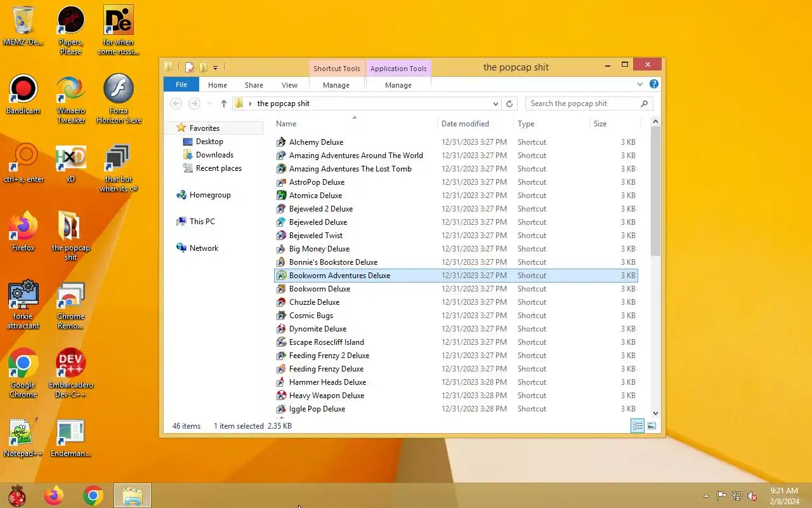This screenshot has width=812, height=508.
Task: Select 'the popcap shit' desktop folder
Action: pyautogui.click(x=70, y=237)
